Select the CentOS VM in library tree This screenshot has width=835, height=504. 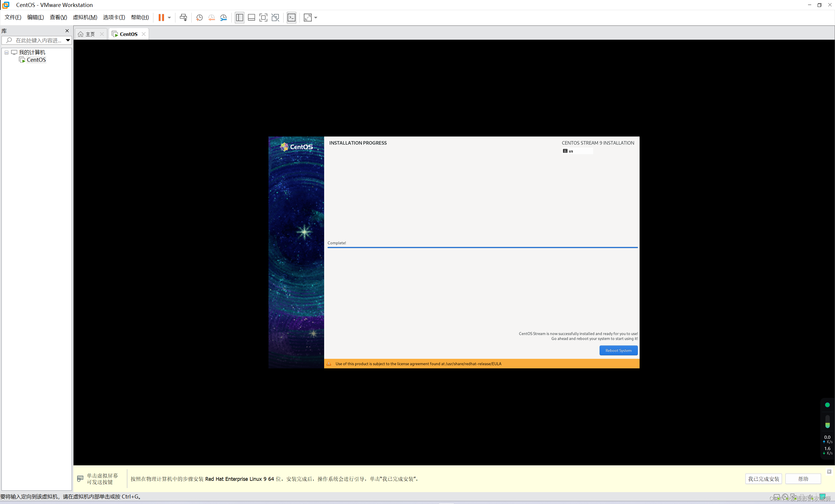point(36,60)
